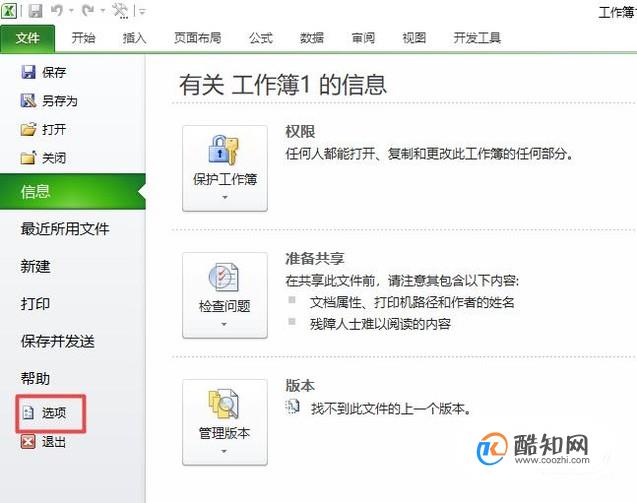Select the 信息 section in sidebar
Screen dimensions: 637x503
coord(73,191)
